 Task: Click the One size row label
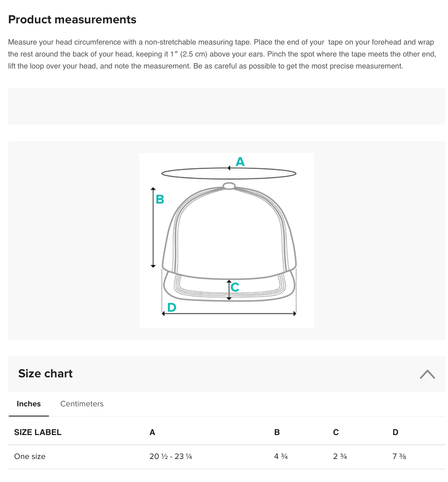(x=30, y=457)
